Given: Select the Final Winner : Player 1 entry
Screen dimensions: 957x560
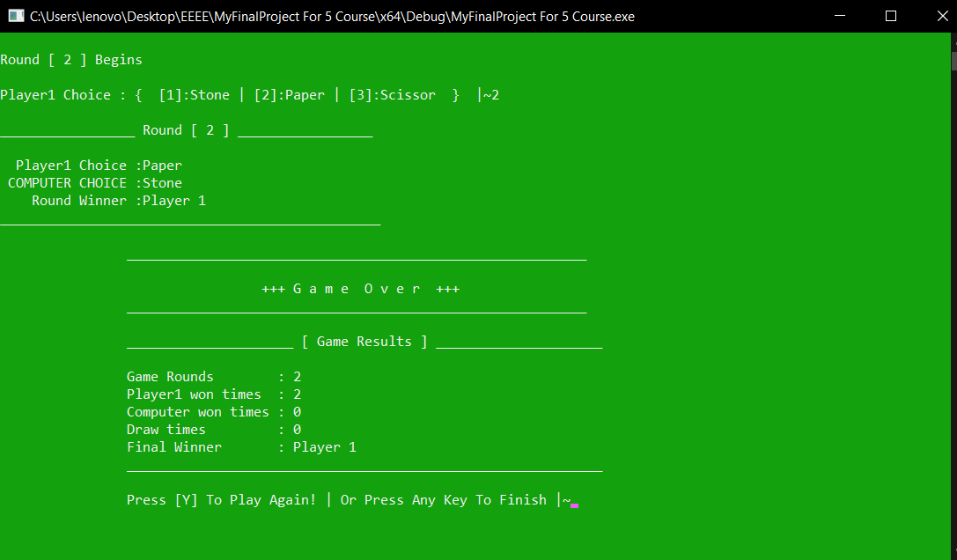Looking at the screenshot, I should (x=242, y=446).
